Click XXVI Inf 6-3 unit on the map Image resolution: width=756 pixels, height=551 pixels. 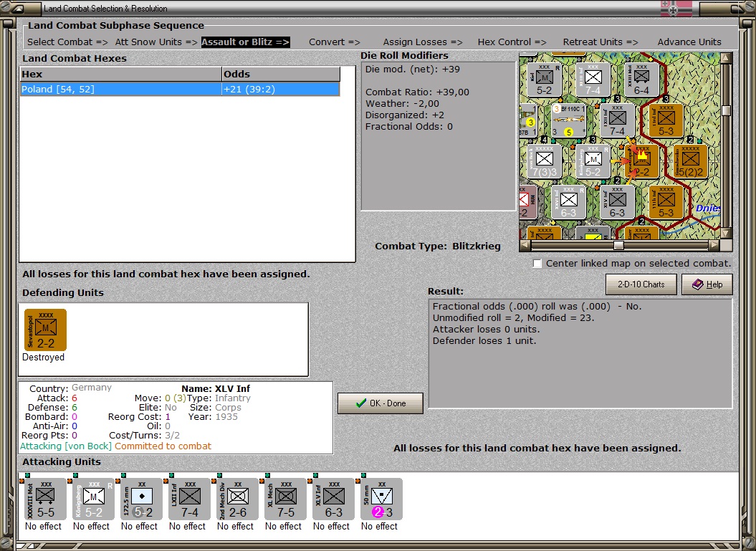coord(568,202)
